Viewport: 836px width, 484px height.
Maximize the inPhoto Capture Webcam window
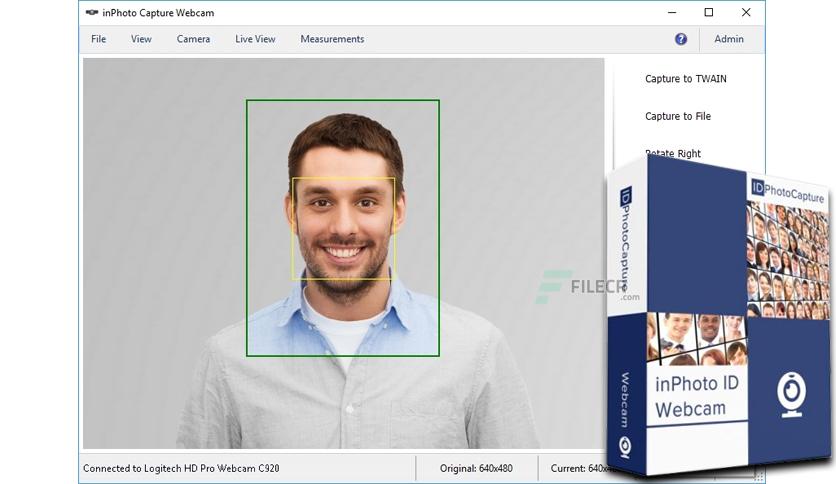click(x=709, y=12)
